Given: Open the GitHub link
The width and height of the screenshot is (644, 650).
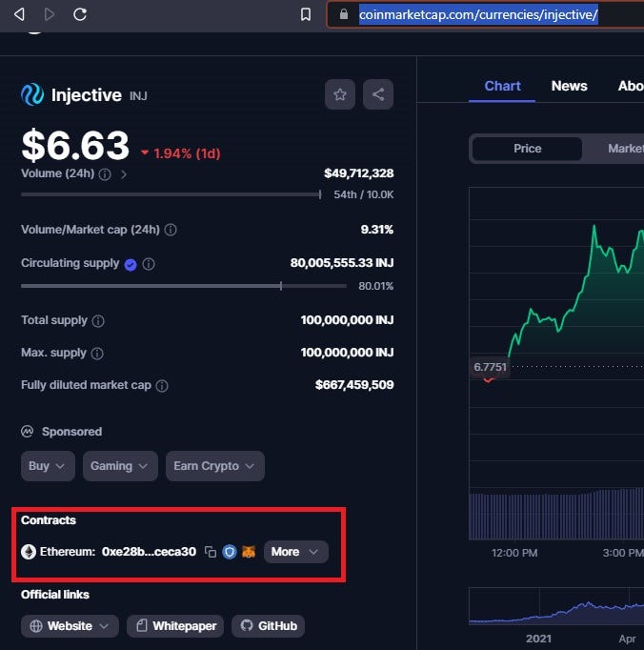Looking at the screenshot, I should click(268, 626).
